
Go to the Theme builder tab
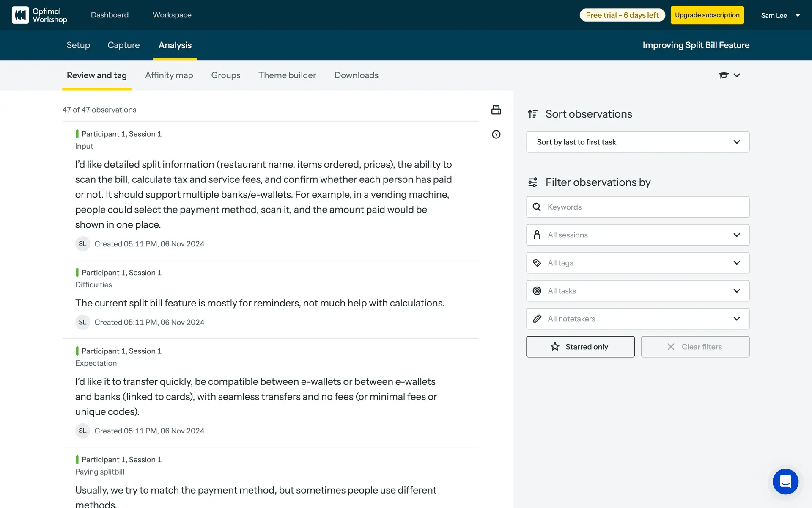pyautogui.click(x=287, y=75)
